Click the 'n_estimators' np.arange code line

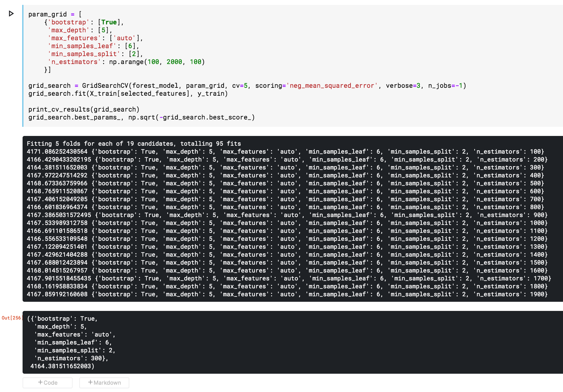point(126,62)
